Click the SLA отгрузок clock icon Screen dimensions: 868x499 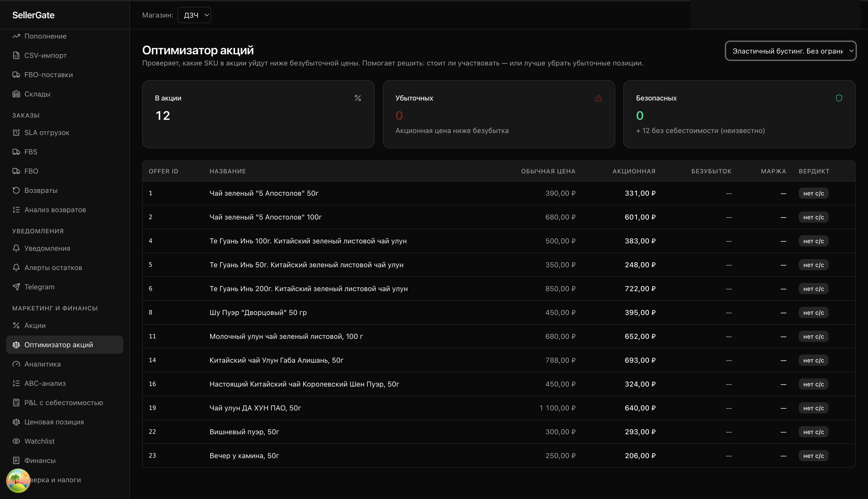pos(16,133)
